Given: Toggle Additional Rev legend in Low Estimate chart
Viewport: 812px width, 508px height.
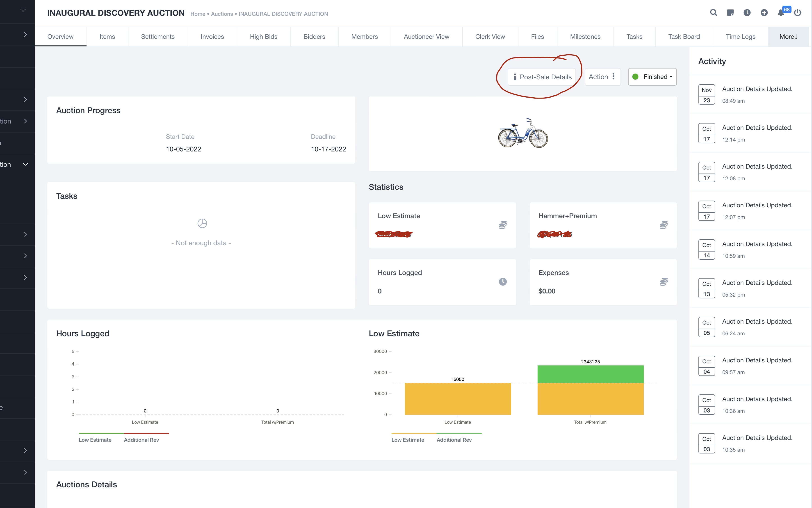Looking at the screenshot, I should click(454, 440).
